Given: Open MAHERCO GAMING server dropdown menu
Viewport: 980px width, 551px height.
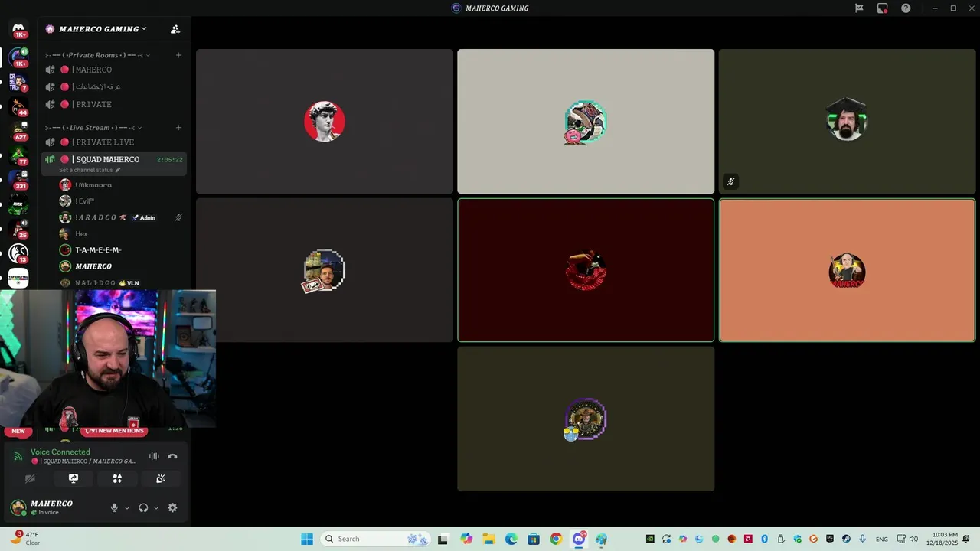Looking at the screenshot, I should click(x=103, y=29).
